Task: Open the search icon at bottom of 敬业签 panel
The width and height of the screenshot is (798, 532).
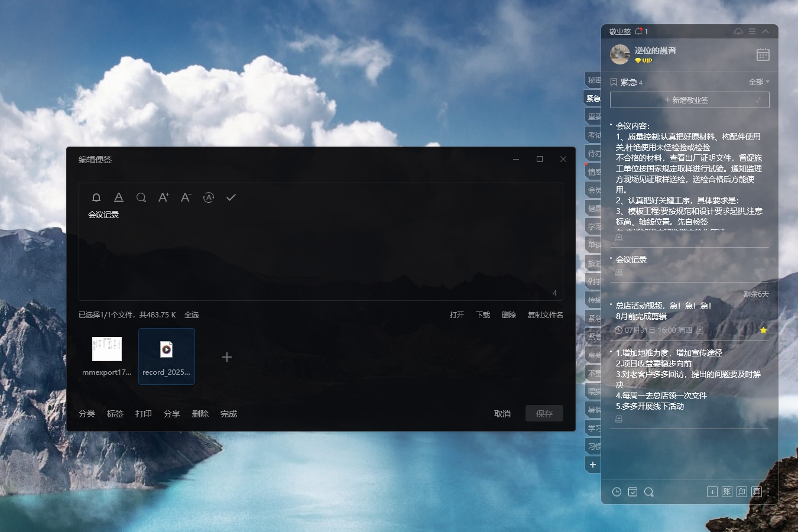Action: pos(648,492)
